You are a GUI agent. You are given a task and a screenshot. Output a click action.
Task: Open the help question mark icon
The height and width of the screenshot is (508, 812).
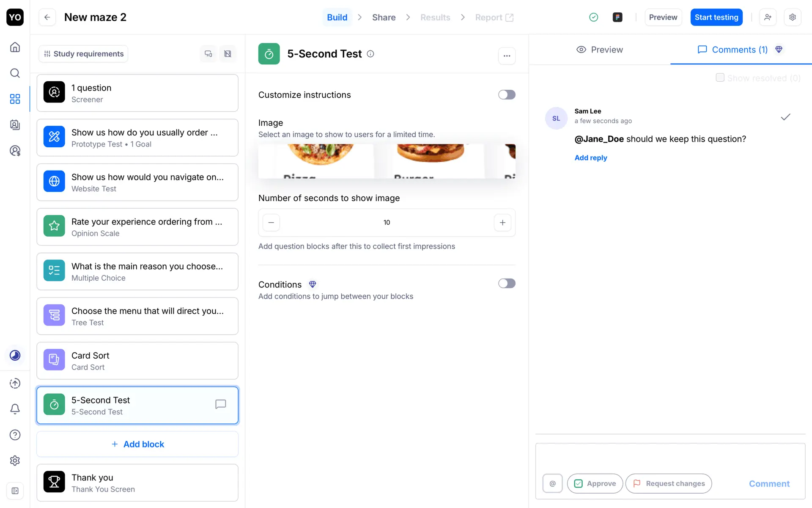click(x=15, y=435)
